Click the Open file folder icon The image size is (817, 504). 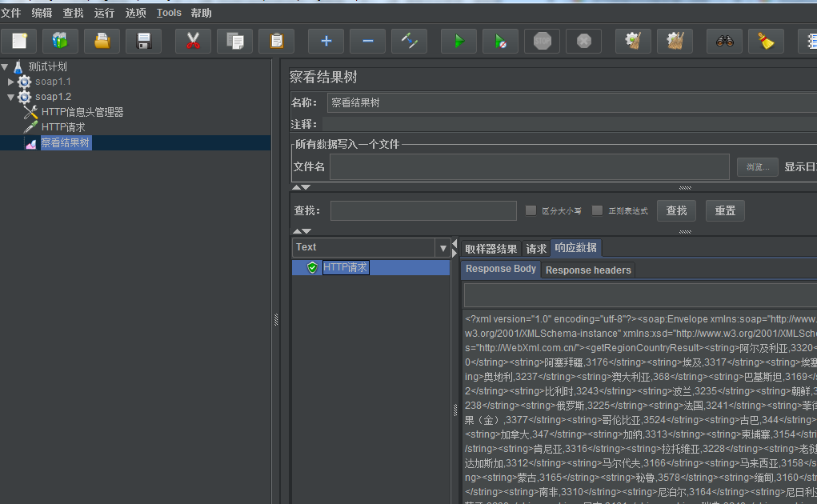coord(102,41)
